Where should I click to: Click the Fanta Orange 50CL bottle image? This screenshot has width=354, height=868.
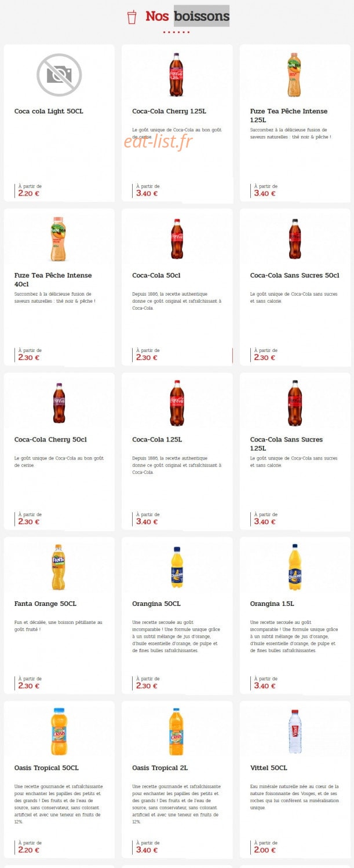[59, 567]
